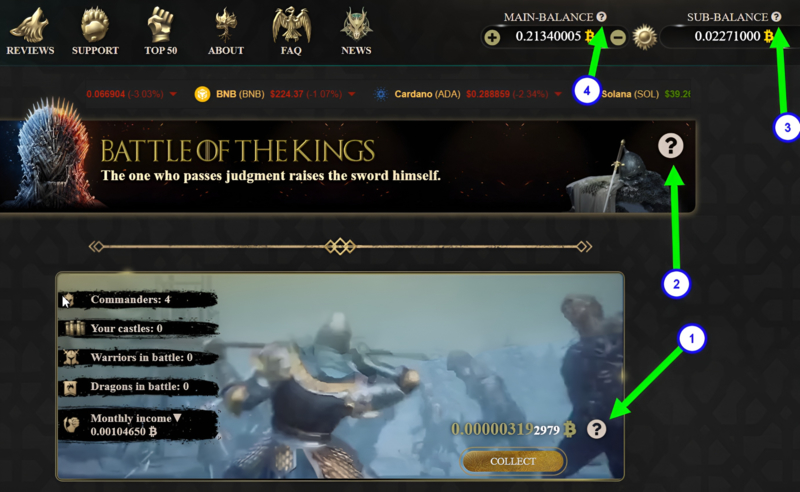Click the golden sun icon between balances
The height and width of the screenshot is (492, 800).
645,37
